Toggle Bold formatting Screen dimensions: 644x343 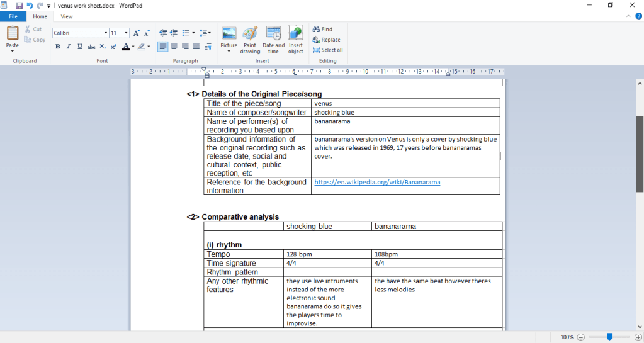(x=57, y=47)
